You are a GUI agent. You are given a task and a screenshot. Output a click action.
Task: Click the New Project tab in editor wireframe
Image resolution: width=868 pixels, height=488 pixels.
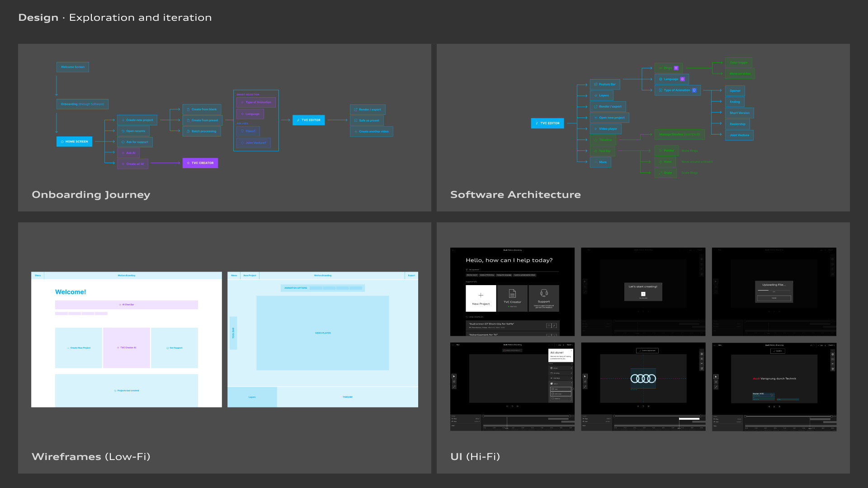[250, 276]
